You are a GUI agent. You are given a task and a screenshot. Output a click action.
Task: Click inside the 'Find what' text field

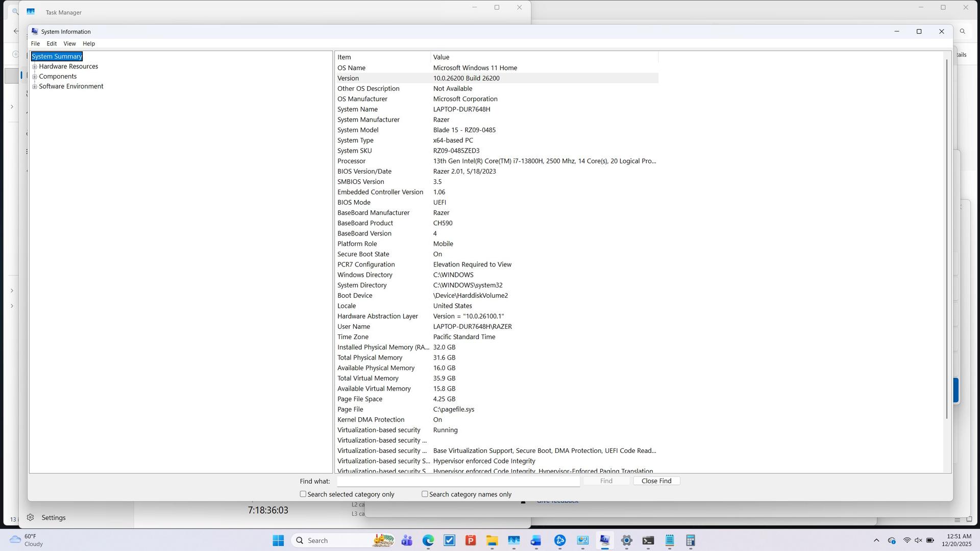coord(458,481)
